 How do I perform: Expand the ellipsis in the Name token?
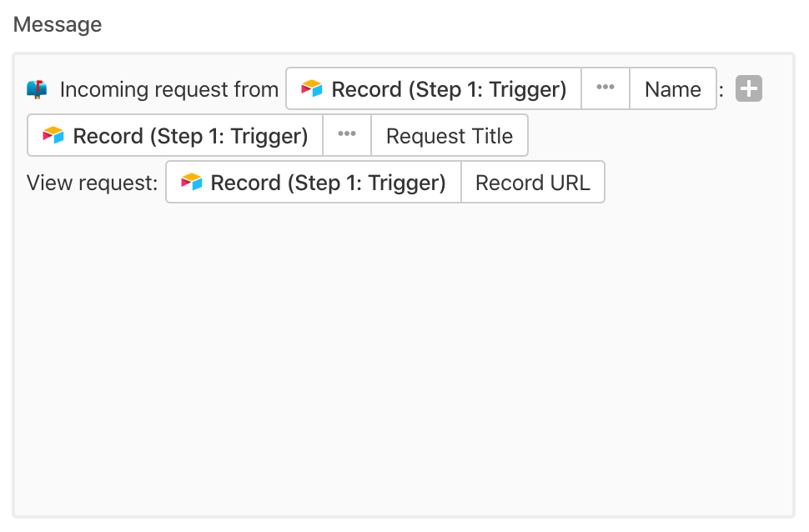[x=605, y=88]
